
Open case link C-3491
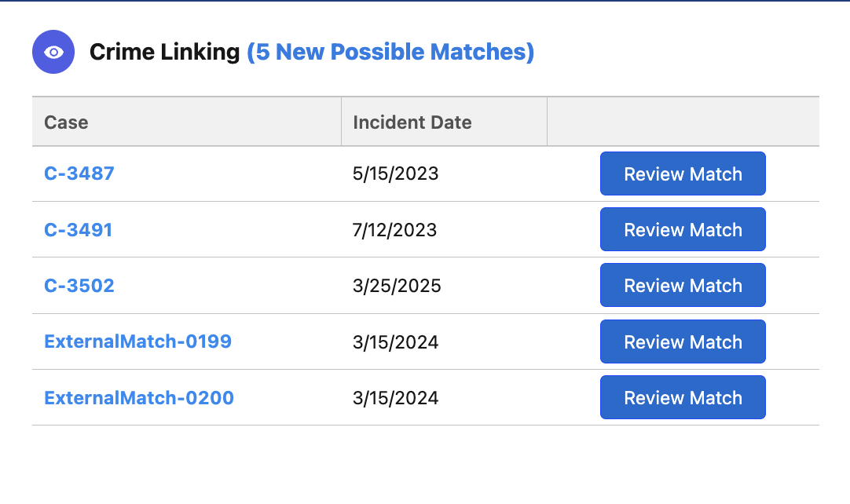(79, 230)
